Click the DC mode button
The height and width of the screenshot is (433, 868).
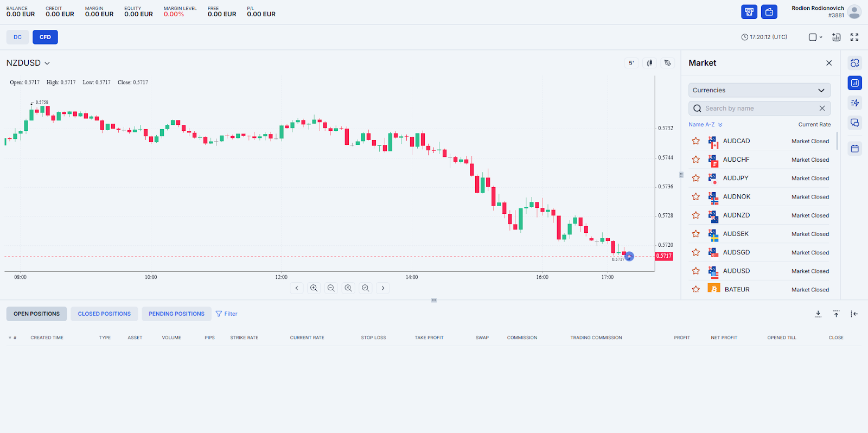[x=18, y=37]
